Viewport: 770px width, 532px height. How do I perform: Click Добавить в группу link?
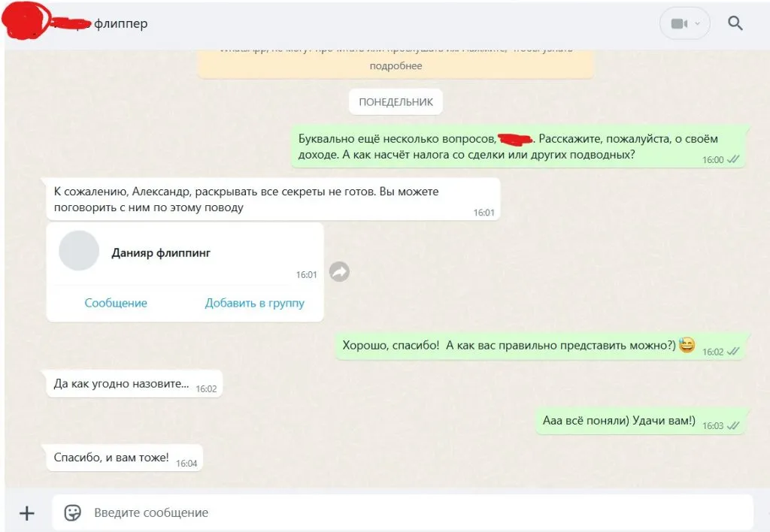[x=254, y=303]
